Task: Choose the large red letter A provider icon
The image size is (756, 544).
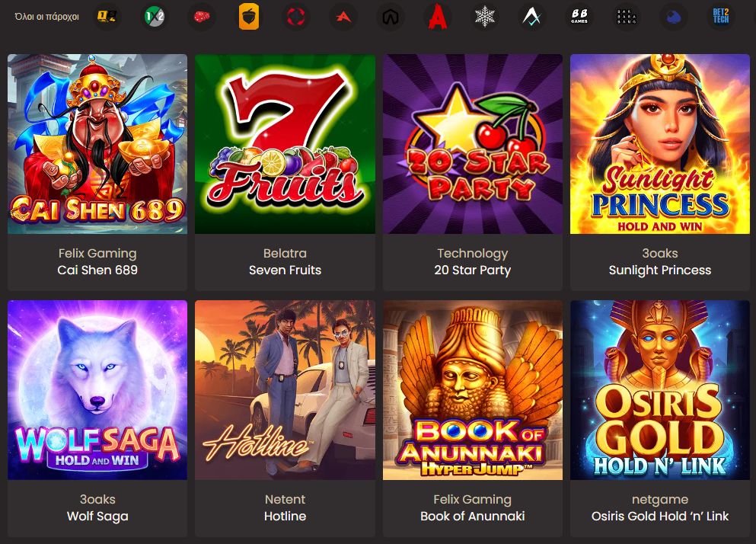Action: [438, 16]
